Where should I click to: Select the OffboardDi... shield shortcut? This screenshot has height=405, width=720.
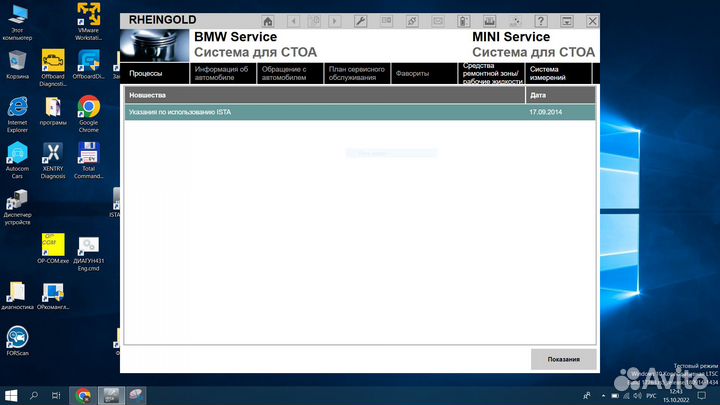pos(89,65)
